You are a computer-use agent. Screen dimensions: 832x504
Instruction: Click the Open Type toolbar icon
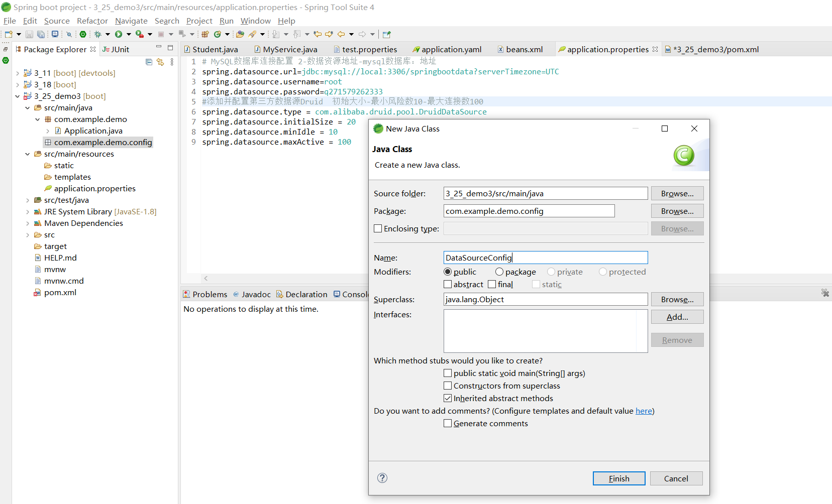(x=240, y=34)
